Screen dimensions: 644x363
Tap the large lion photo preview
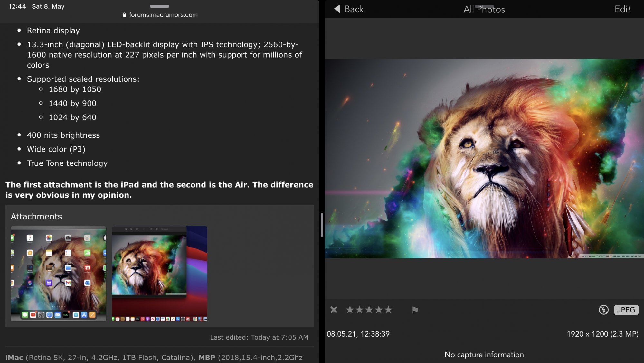[x=484, y=158]
